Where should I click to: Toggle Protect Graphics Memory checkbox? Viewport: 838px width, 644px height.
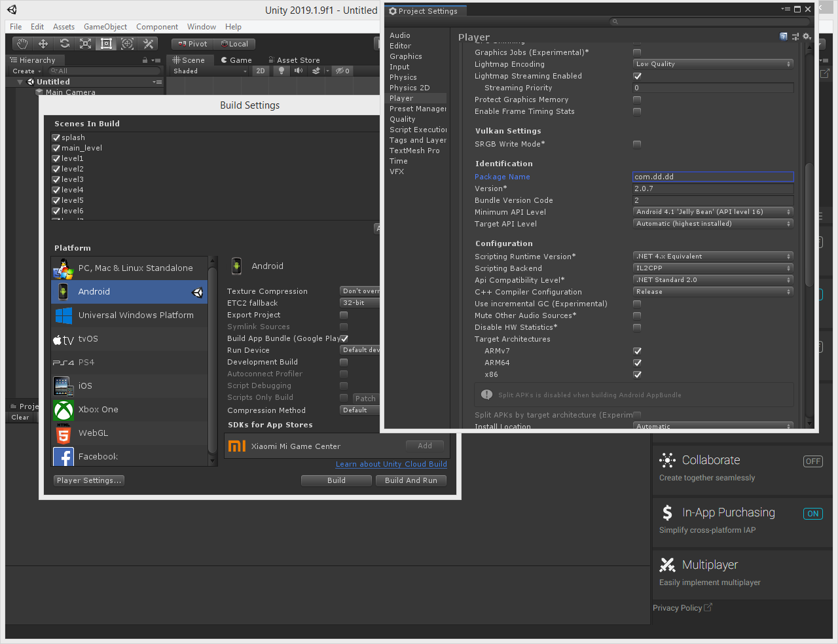(x=637, y=99)
